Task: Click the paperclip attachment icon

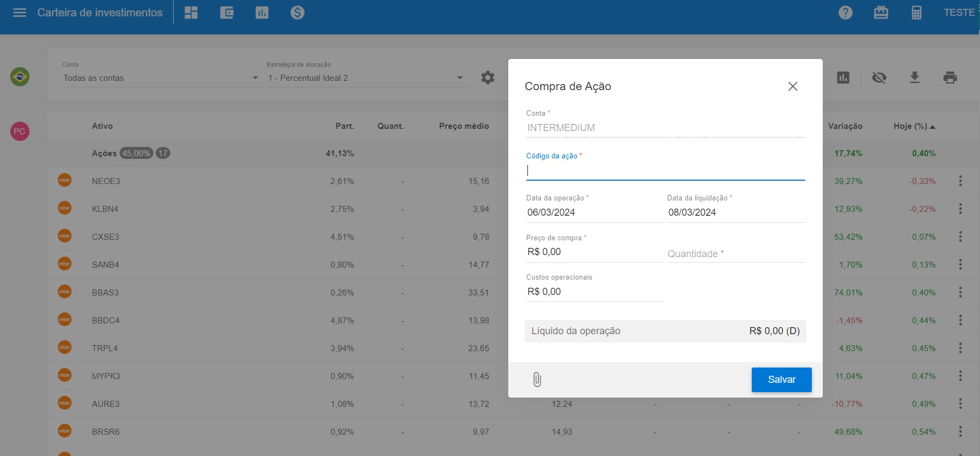Action: (x=537, y=380)
